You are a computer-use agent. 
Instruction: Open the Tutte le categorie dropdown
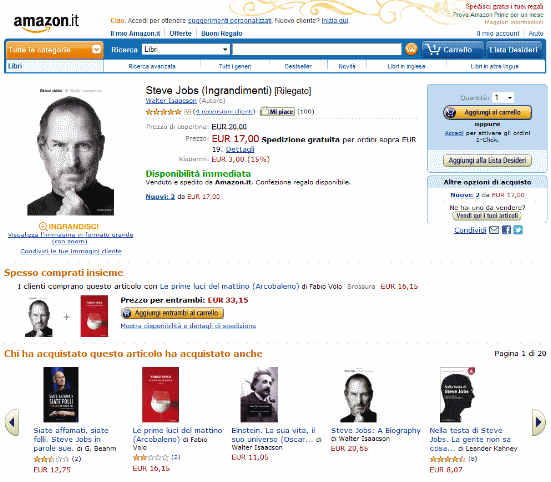pos(54,50)
